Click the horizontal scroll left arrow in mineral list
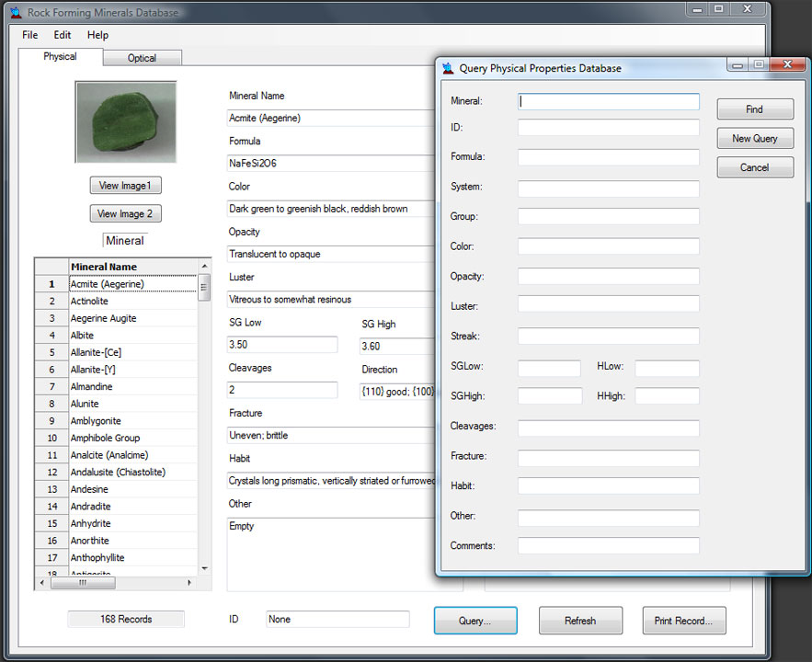Viewport: 812px width, 662px height. pyautogui.click(x=42, y=583)
